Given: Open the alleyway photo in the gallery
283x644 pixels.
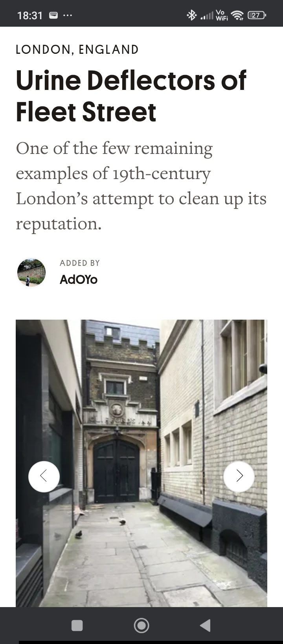Looking at the screenshot, I should pyautogui.click(x=141, y=463).
